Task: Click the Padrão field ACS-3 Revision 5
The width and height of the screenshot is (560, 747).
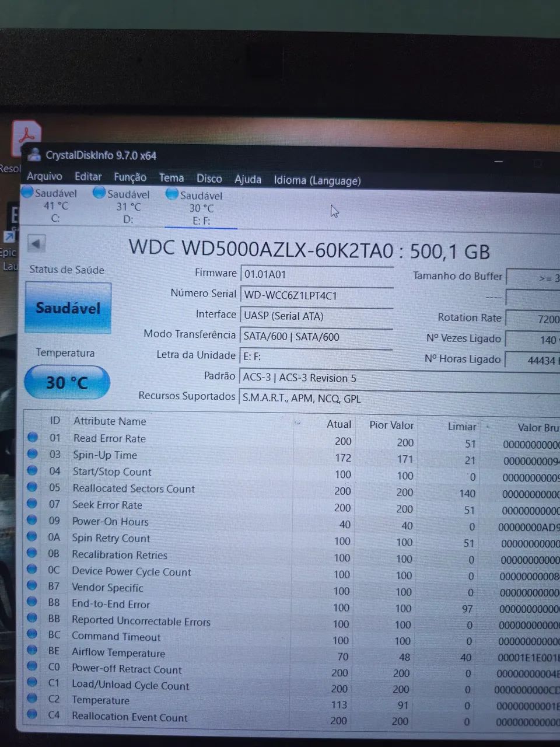Action: coord(400,378)
